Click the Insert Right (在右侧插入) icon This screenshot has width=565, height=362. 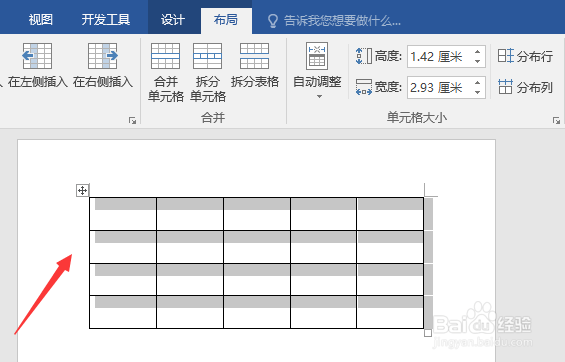103,56
